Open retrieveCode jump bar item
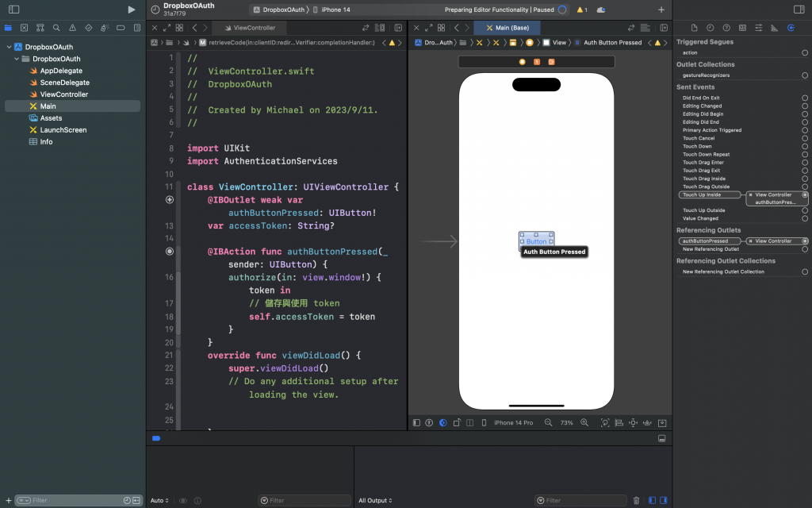 [287, 43]
